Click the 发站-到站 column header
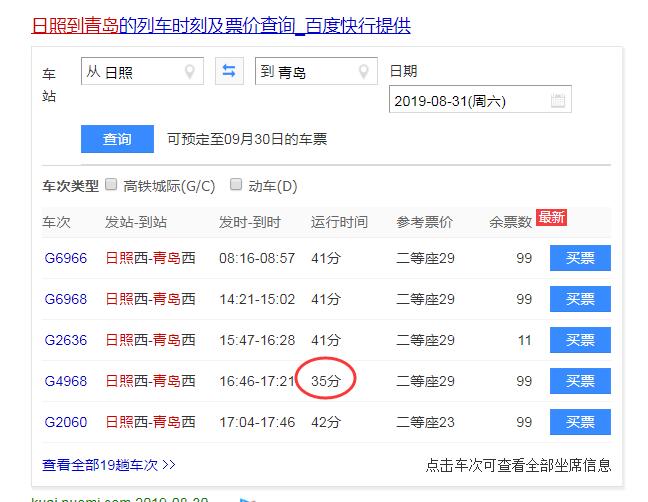The width and height of the screenshot is (648, 502). click(x=136, y=222)
